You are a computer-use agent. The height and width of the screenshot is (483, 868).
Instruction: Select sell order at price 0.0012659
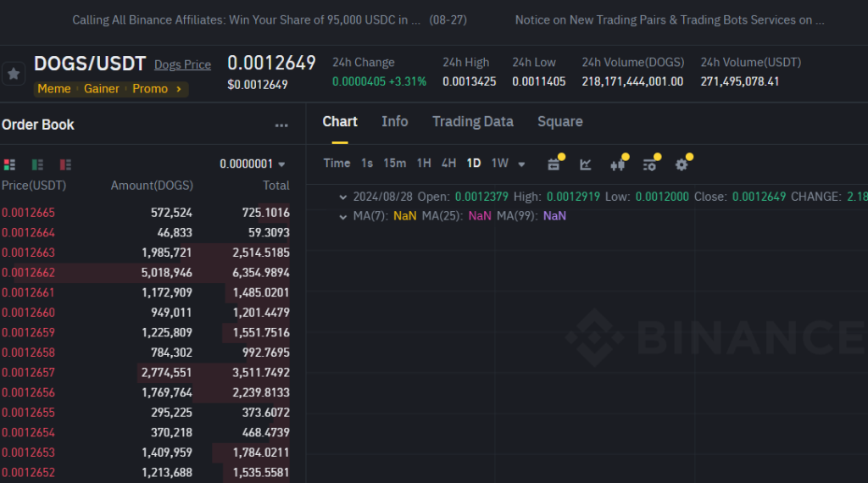tap(145, 332)
